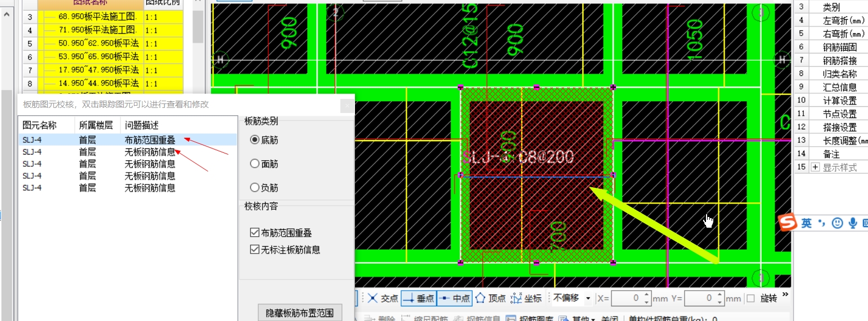Select the 钢筋搭接 property row

click(830, 61)
